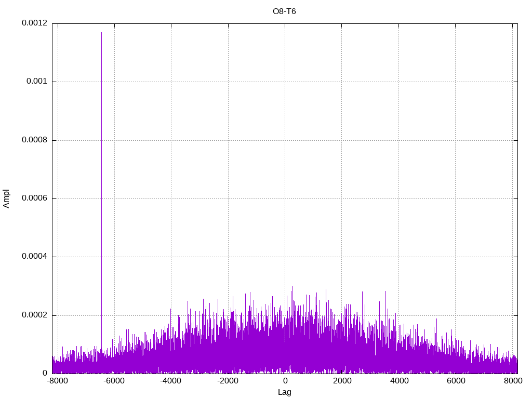Viewport: 532px width, 399px height.
Task: Click the 0.001 y-axis value
Action: point(37,82)
